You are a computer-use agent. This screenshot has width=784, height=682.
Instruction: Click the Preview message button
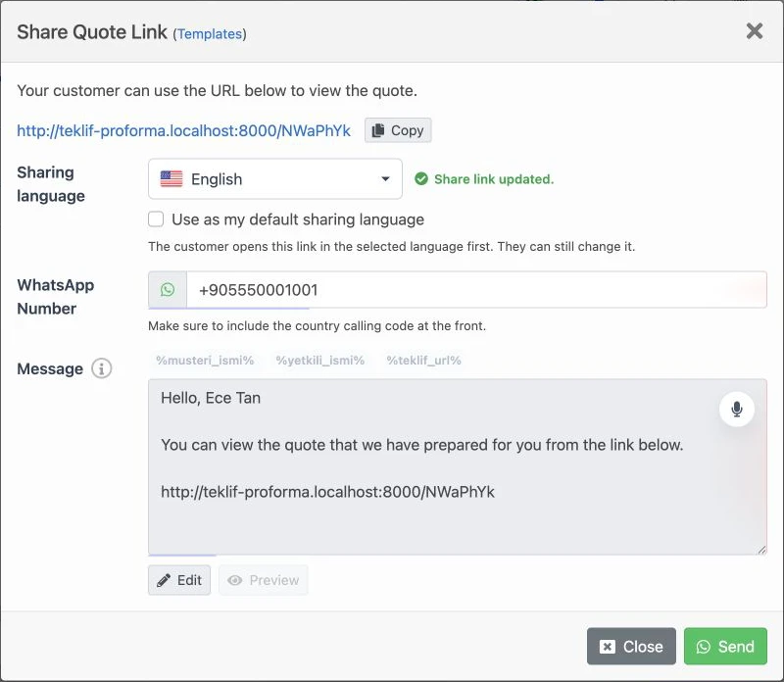pyautogui.click(x=263, y=580)
